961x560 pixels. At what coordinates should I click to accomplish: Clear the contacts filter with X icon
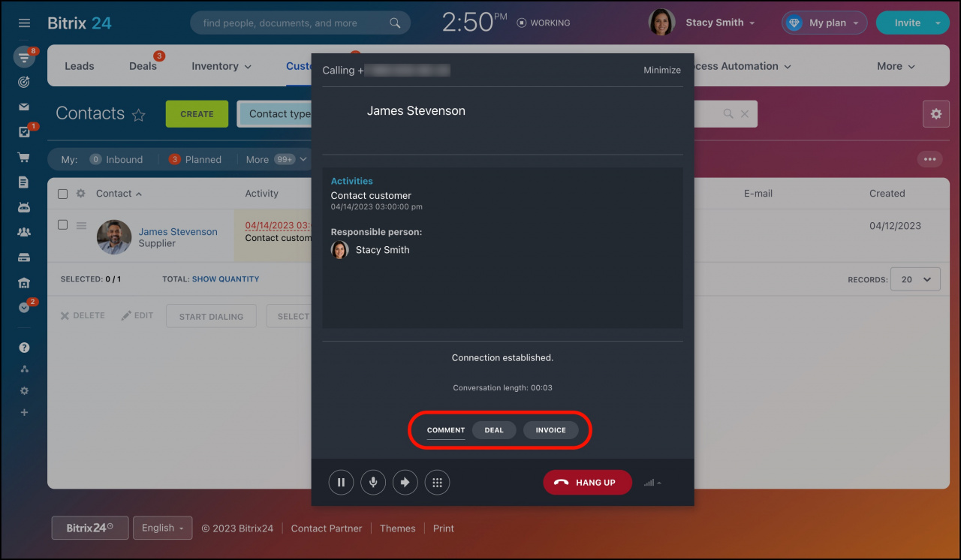(x=745, y=114)
